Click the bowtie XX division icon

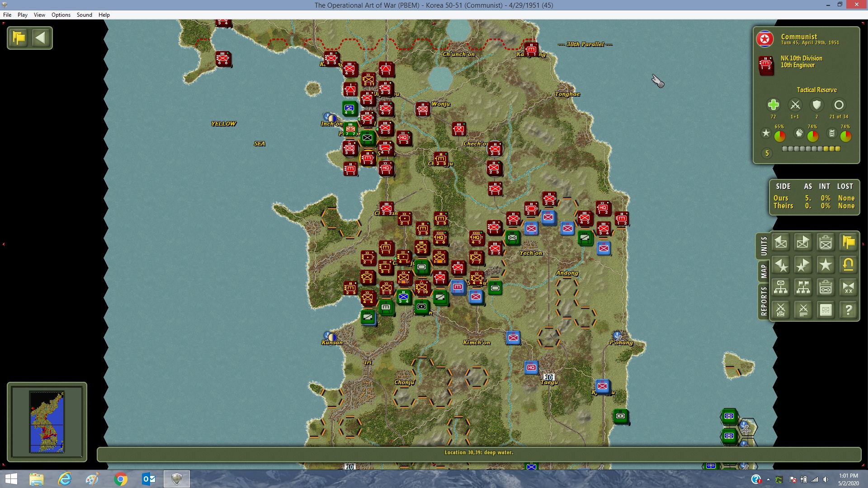849,287
